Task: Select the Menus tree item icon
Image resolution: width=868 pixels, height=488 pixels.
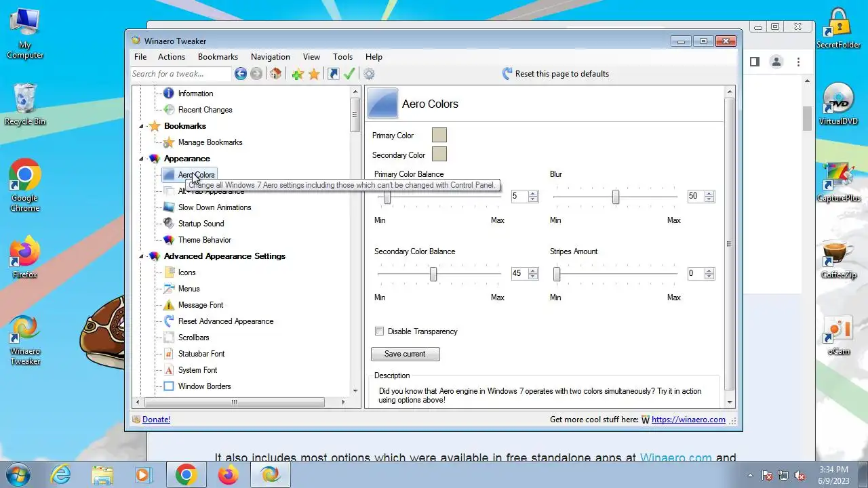Action: tap(169, 289)
